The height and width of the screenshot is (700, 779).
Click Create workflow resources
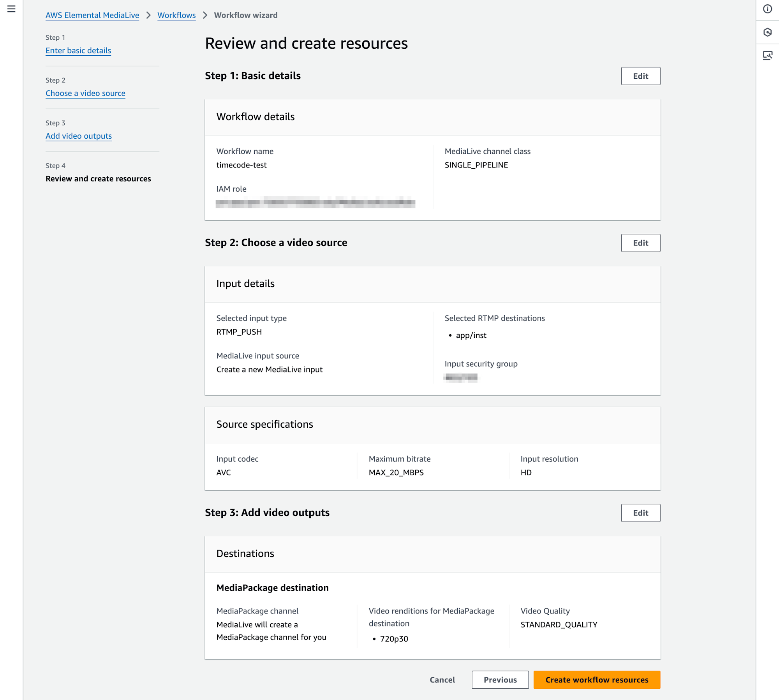597,680
